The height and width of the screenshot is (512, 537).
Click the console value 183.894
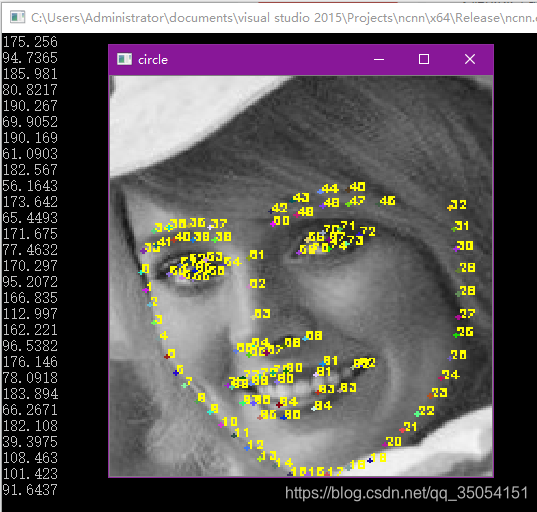30,394
